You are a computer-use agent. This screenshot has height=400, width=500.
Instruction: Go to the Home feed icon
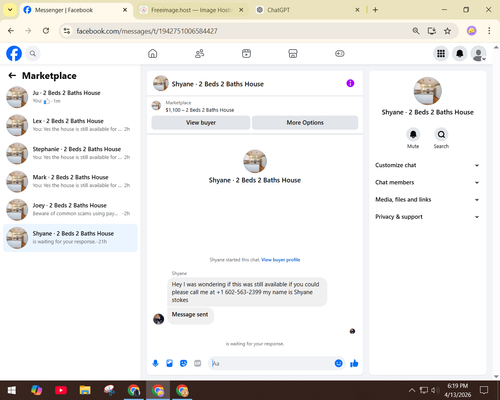click(x=153, y=53)
